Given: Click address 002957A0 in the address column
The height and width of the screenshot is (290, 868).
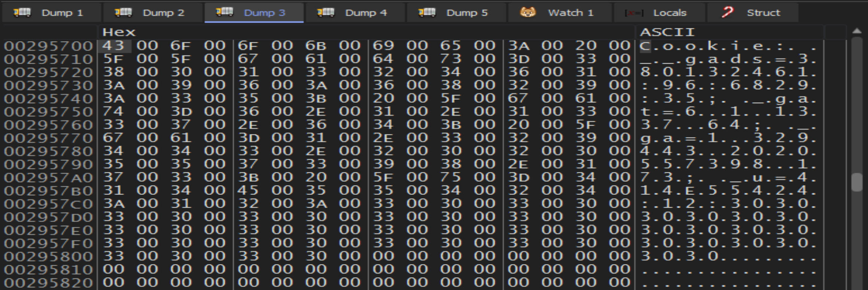Looking at the screenshot, I should [x=48, y=178].
